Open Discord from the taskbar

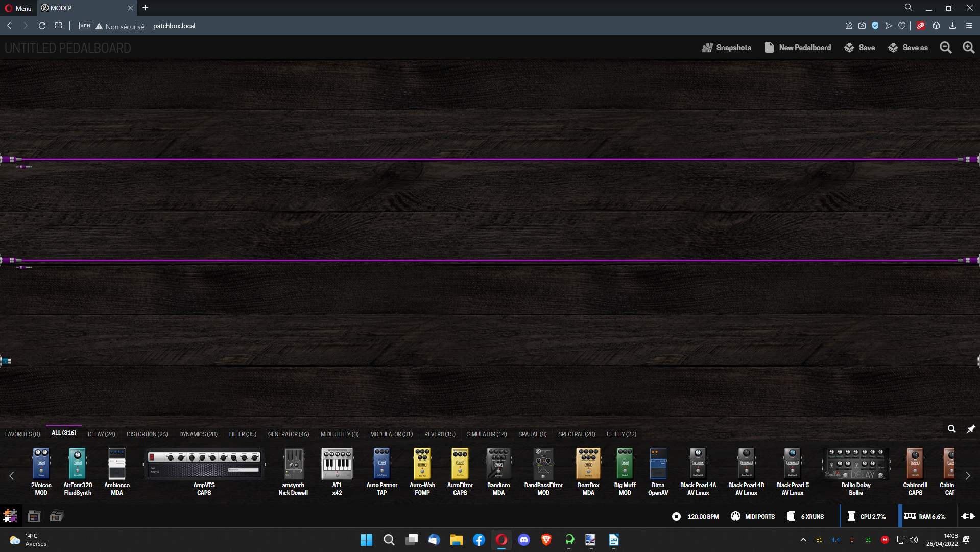(524, 540)
